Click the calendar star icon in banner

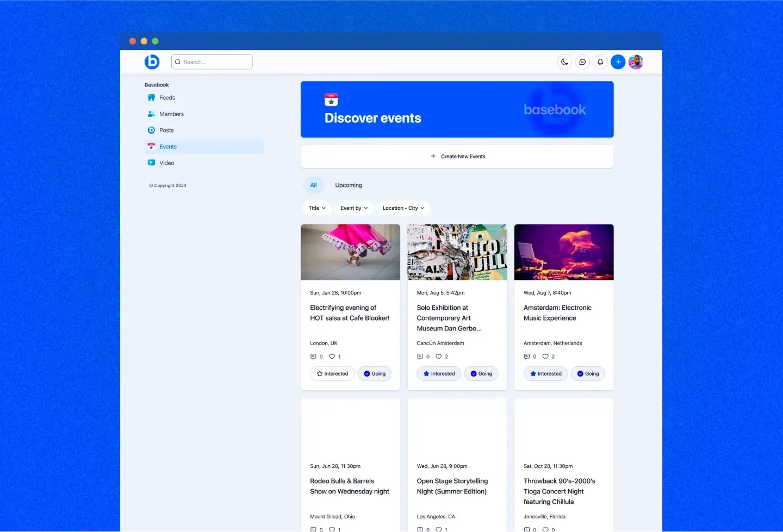[x=331, y=100]
